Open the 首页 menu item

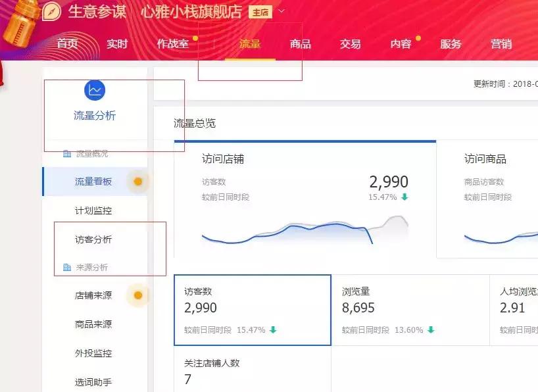click(x=68, y=43)
